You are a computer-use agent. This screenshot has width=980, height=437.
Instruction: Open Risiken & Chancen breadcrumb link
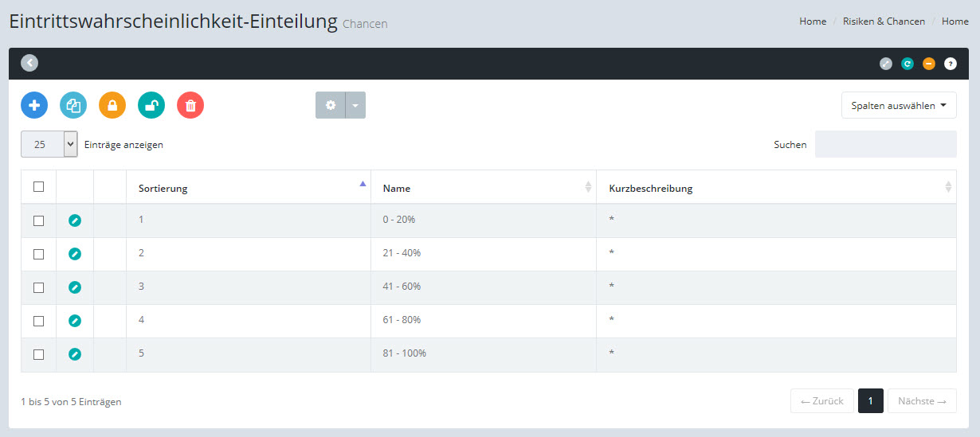(884, 21)
